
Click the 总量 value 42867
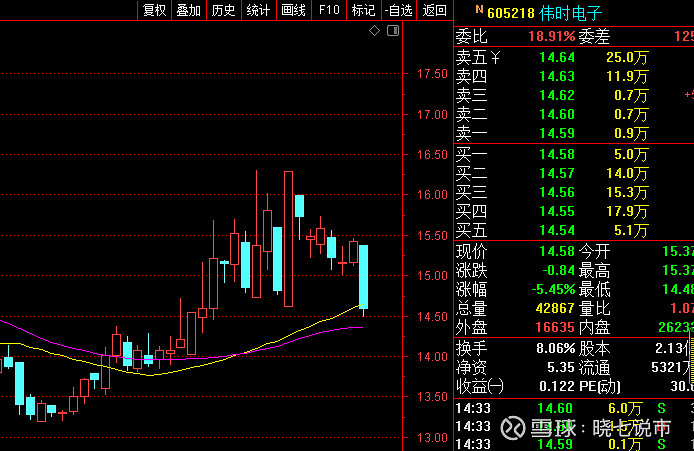(555, 308)
